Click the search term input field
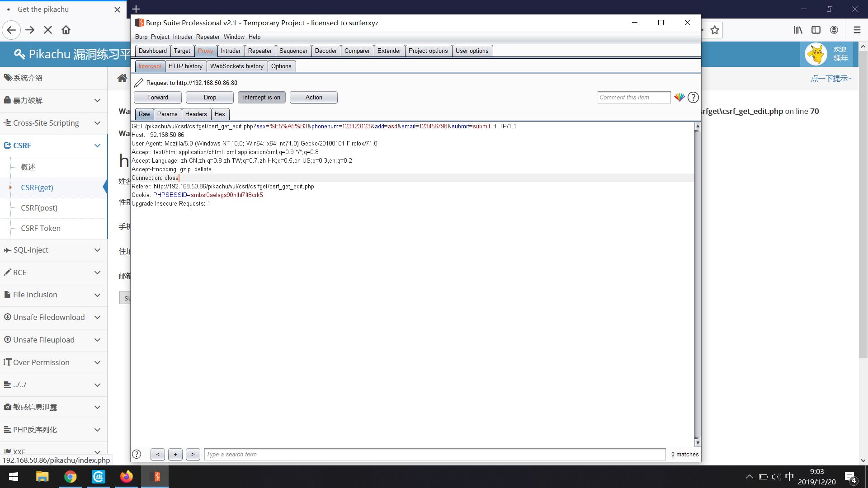868x488 pixels. coord(434,454)
